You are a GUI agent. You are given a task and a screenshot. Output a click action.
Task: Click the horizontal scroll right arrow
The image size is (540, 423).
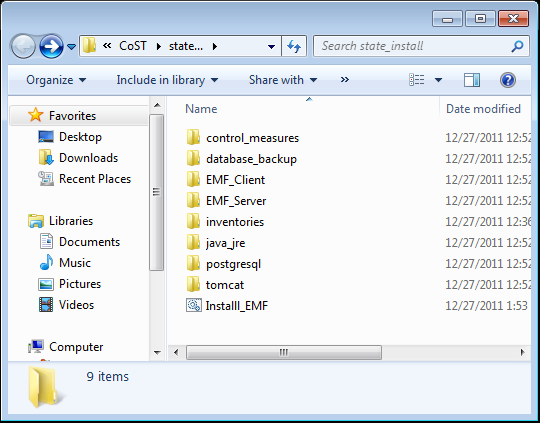(x=523, y=352)
